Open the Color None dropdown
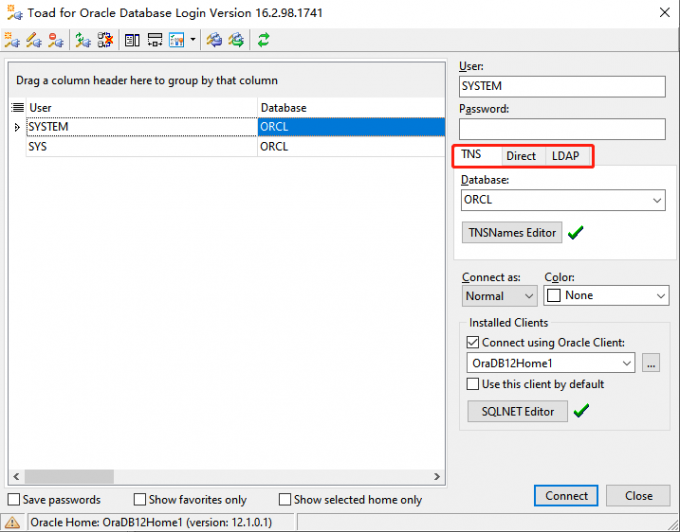 pos(660,296)
